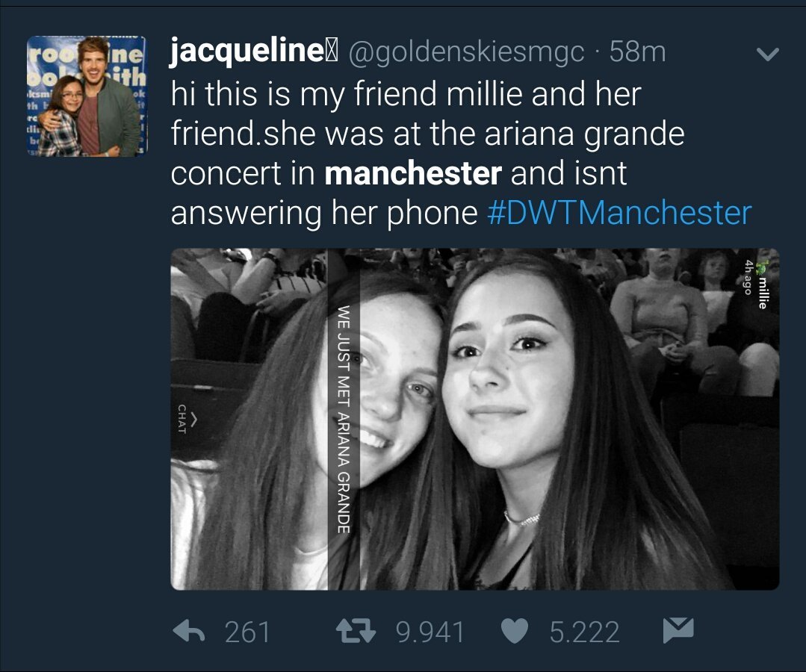The height and width of the screenshot is (672, 806).
Task: Click the bold manchester keyword
Action: pos(413,173)
